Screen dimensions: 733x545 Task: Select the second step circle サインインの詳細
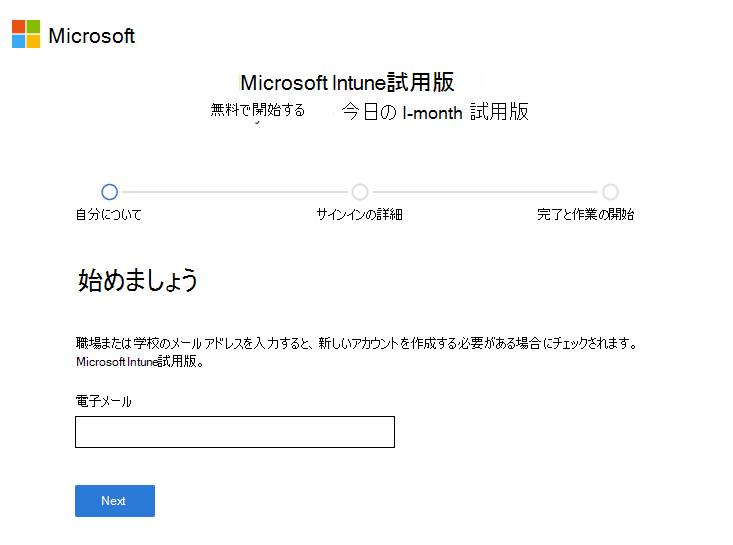(x=360, y=192)
